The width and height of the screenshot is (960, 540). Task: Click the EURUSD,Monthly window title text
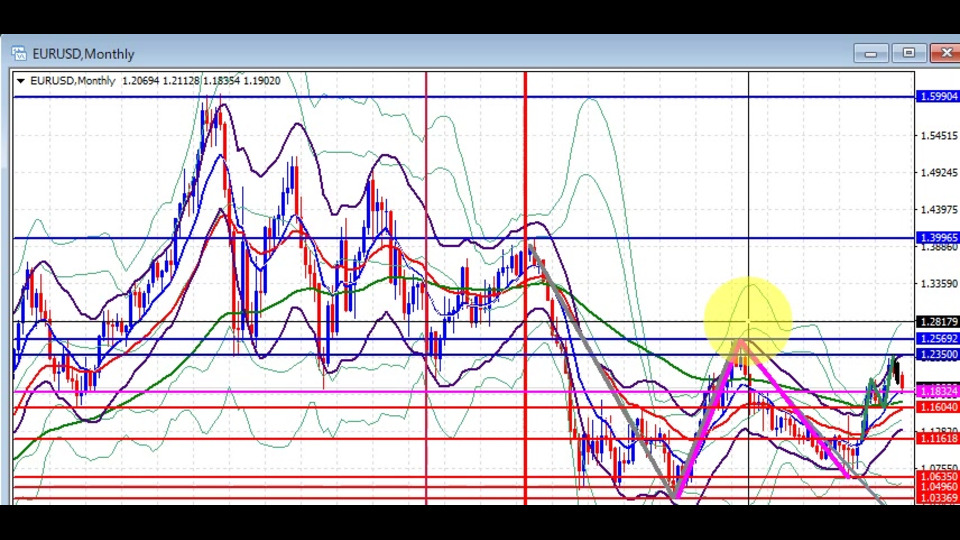click(x=83, y=54)
